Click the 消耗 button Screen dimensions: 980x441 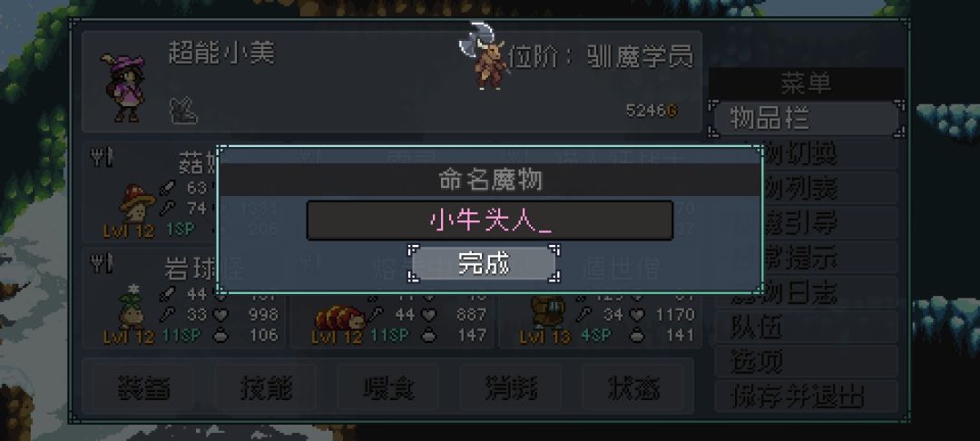click(x=511, y=387)
